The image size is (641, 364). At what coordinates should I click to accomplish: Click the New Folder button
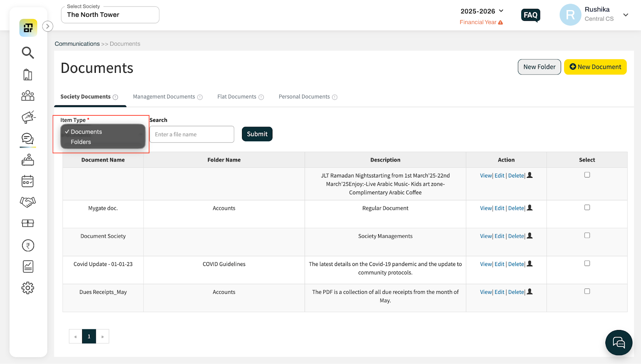[x=539, y=67]
